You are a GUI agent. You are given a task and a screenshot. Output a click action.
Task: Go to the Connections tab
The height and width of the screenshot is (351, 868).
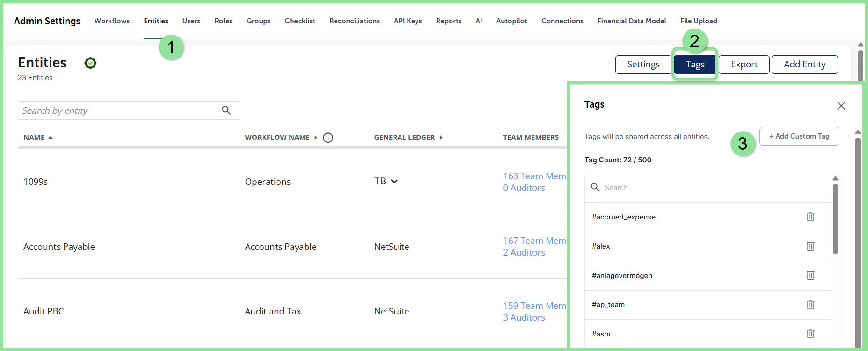point(562,21)
